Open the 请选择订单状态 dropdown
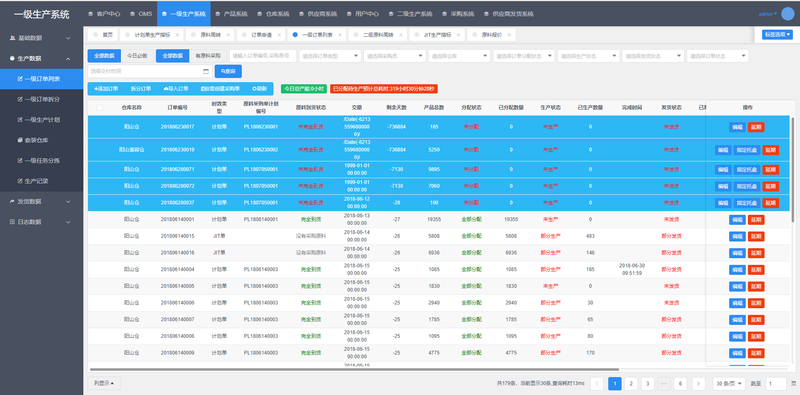Image resolution: width=800 pixels, height=395 pixels. (x=718, y=56)
